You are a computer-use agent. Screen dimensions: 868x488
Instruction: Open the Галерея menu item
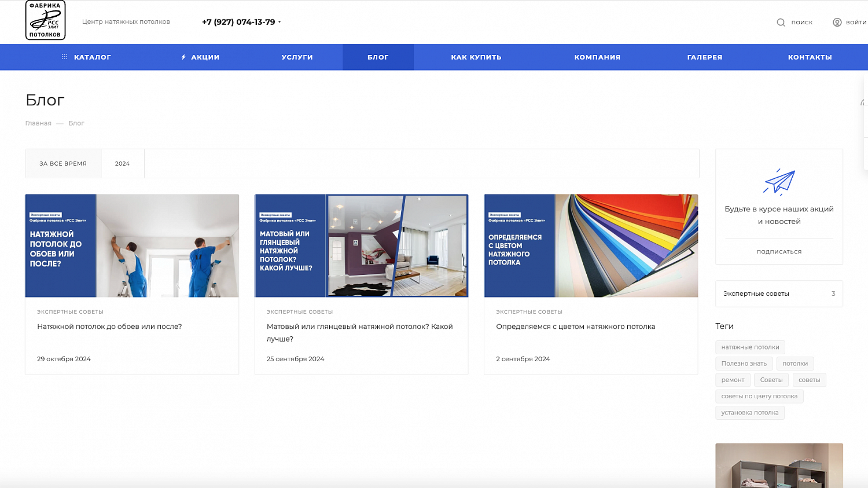(705, 57)
